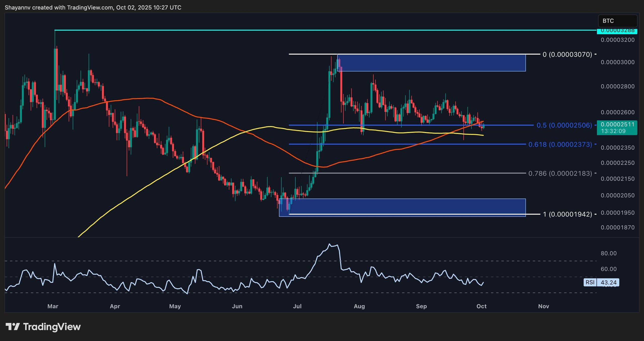The image size is (644, 341).
Task: Click the RSI value 43.24 label
Action: pyautogui.click(x=609, y=282)
